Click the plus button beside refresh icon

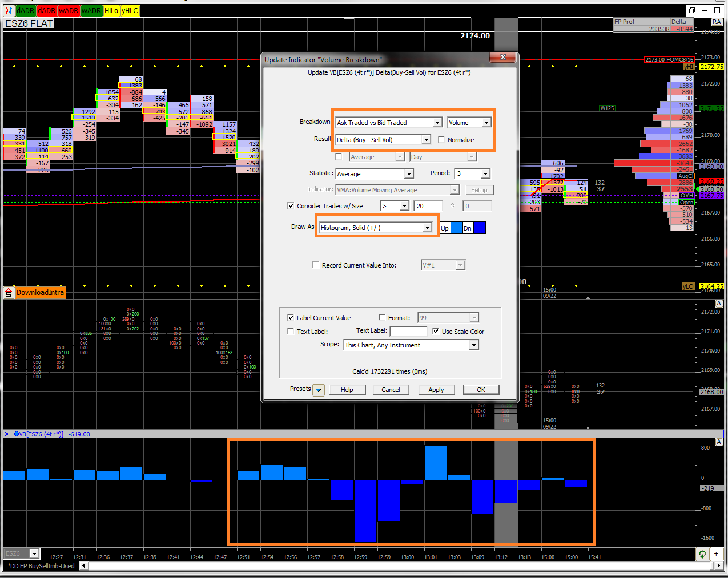point(717,554)
